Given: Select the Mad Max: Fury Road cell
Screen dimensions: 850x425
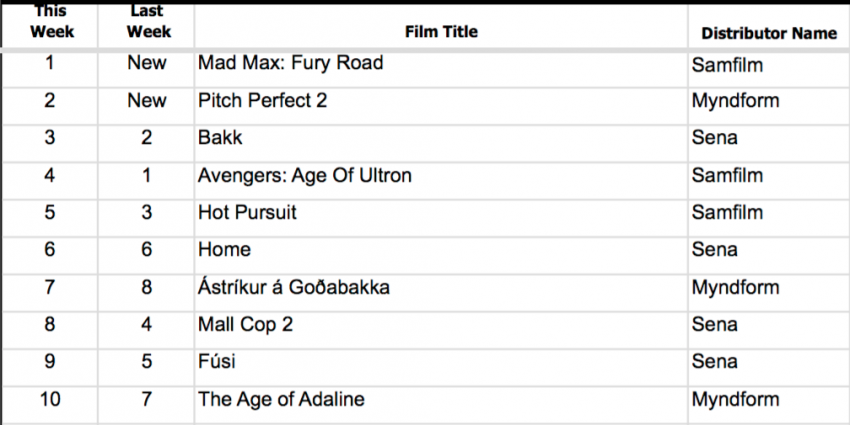Looking at the screenshot, I should [x=441, y=69].
